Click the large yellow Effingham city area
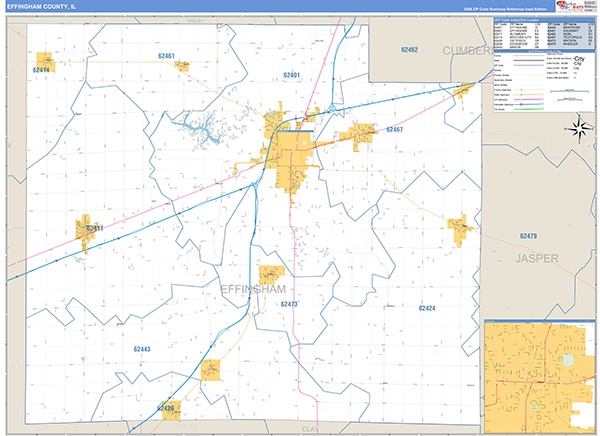 pos(291,160)
